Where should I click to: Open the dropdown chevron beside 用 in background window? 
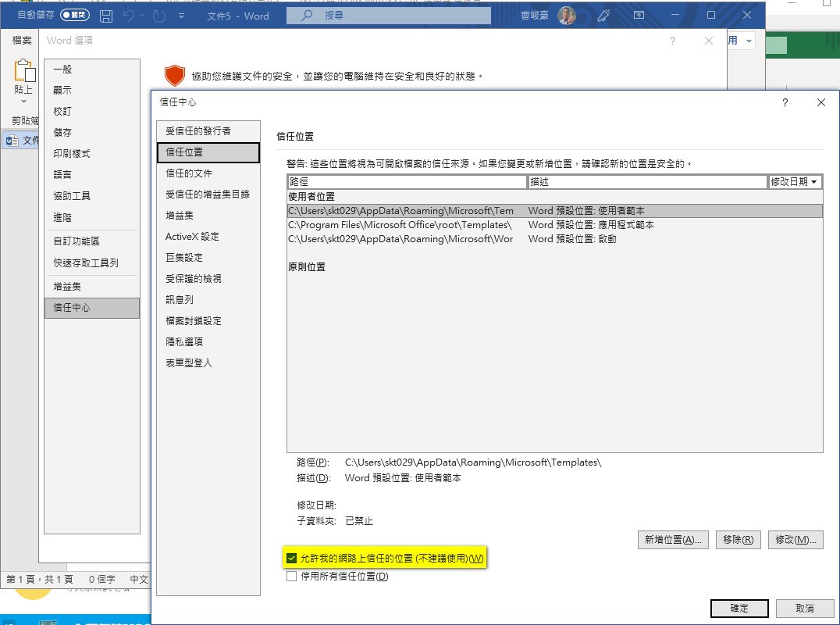pyautogui.click(x=749, y=41)
